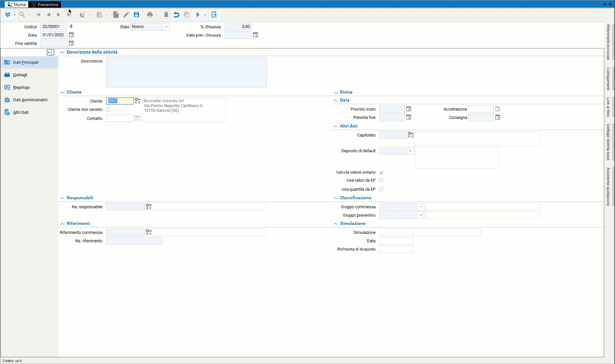Screen dimensions: 615x364
Task: Open Link ai files side panel
Action: click(608, 107)
